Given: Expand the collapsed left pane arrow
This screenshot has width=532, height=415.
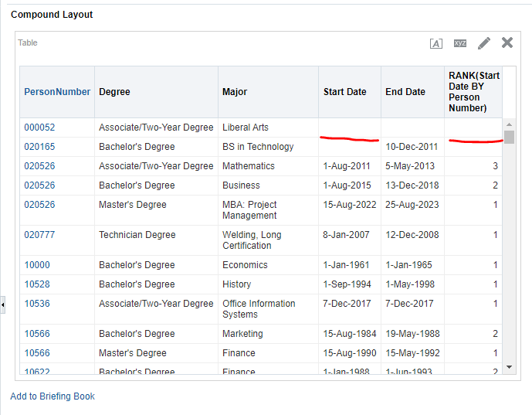Looking at the screenshot, I should pos(3,304).
